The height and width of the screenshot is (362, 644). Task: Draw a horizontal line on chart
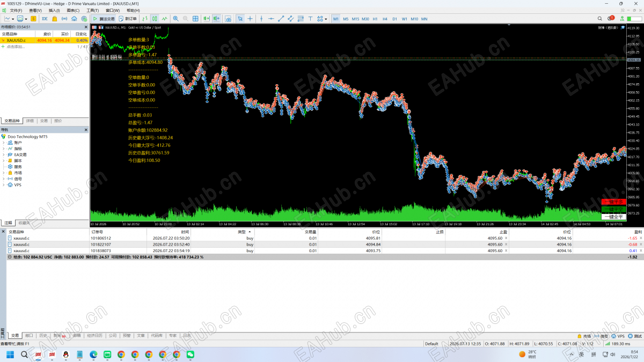point(271,19)
